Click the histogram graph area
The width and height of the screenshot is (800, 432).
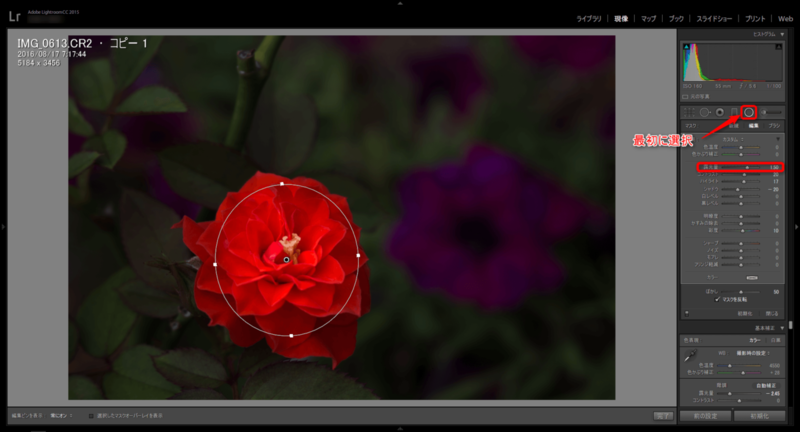[733, 62]
